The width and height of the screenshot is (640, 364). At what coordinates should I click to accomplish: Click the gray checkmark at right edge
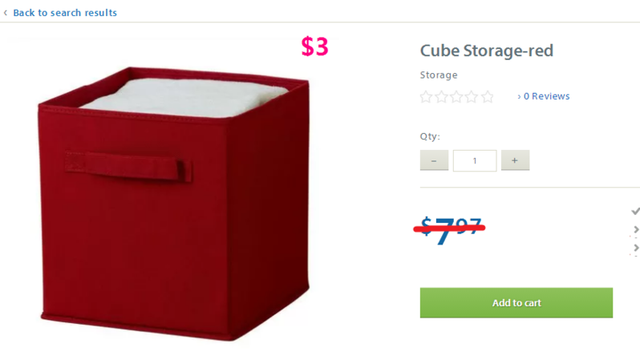[635, 211]
